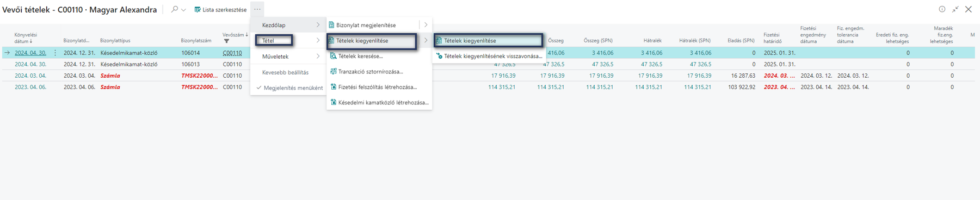Click the Lista szerkesztése edit list button
Screen dimensions: 980x200
[221, 9]
